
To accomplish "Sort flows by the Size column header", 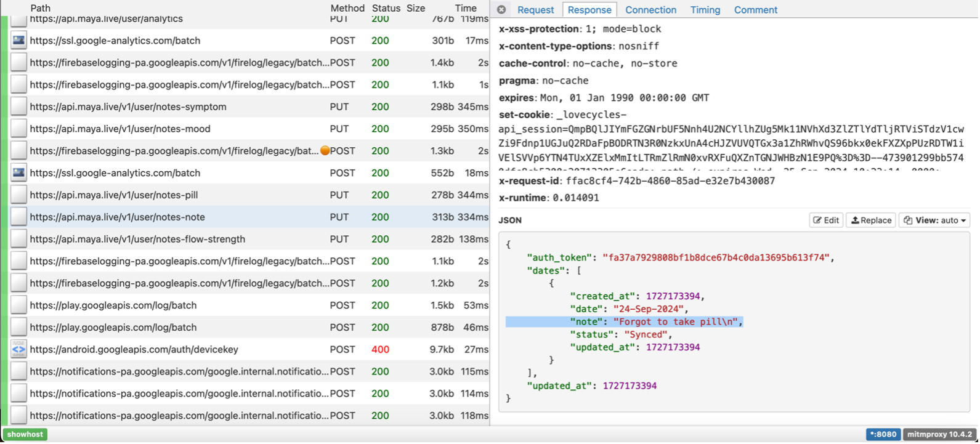I will tap(416, 9).
